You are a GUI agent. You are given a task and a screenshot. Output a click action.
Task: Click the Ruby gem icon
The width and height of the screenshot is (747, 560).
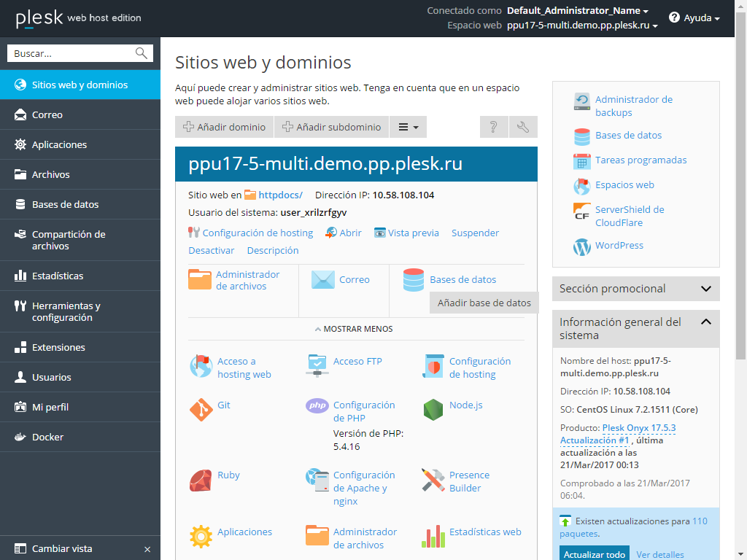pos(201,480)
